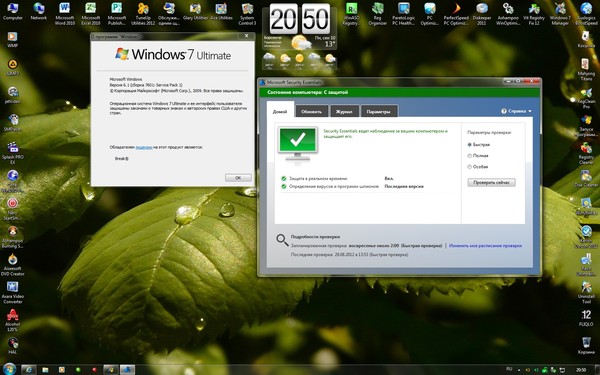Switch to Security Essentials Home tab

click(280, 111)
